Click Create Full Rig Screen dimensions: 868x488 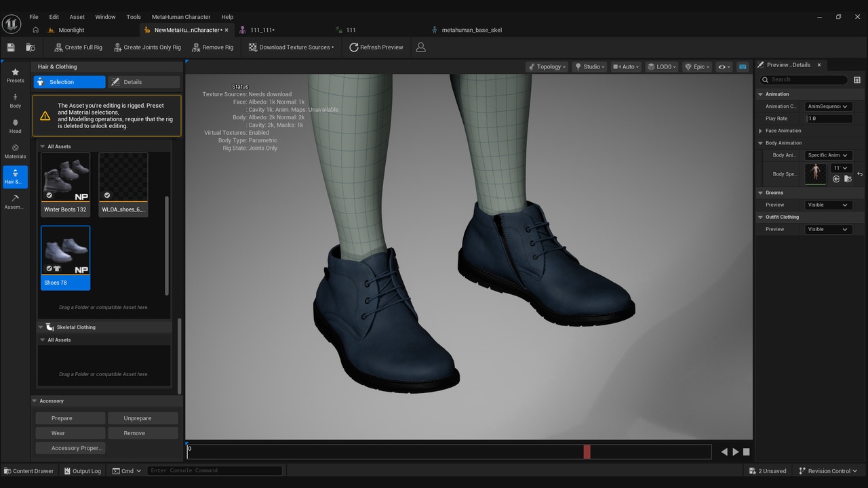coord(78,47)
